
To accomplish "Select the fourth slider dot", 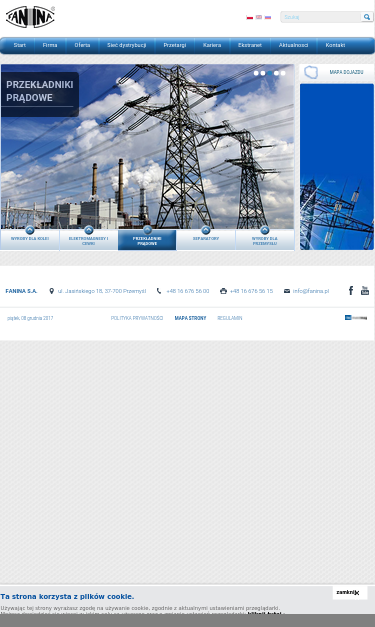I will pyautogui.click(x=276, y=73).
